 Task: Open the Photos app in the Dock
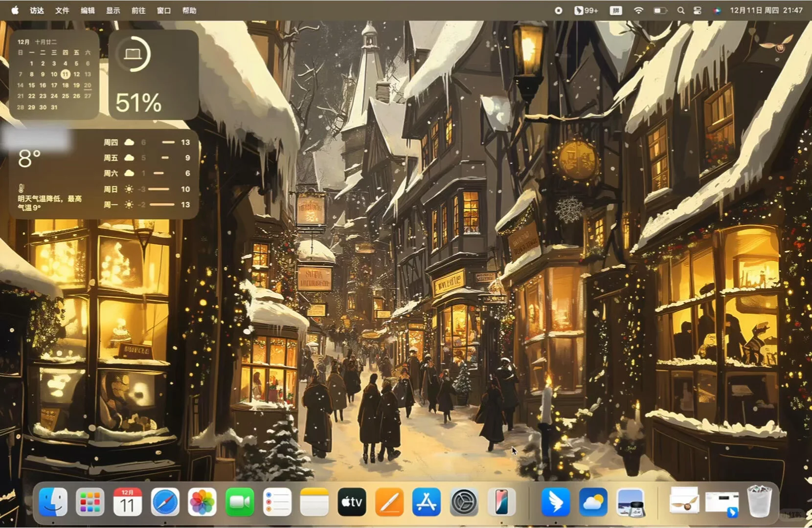202,502
